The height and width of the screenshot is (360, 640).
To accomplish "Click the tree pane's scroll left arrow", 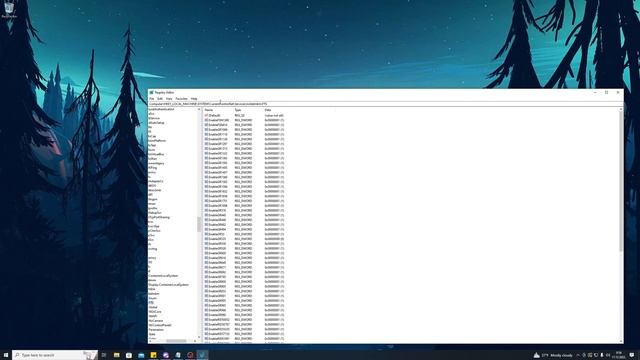I will pos(150,341).
